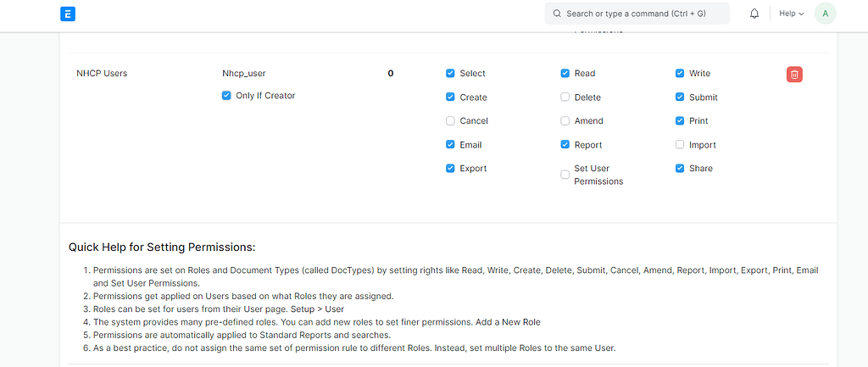868x367 pixels.
Task: Enable the Cancel permission
Action: pos(450,121)
